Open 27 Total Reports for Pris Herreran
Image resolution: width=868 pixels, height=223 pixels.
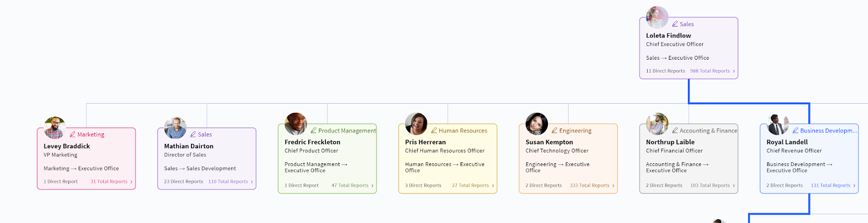[473, 186]
